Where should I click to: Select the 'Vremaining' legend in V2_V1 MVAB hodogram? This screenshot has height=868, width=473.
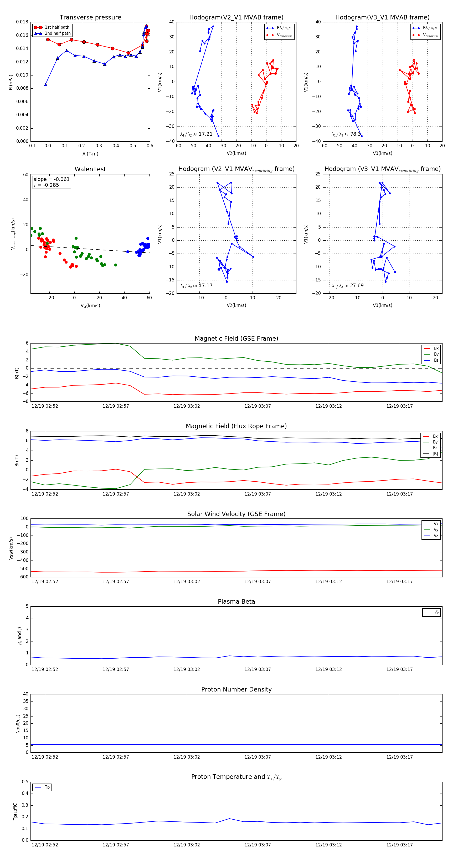click(x=280, y=35)
